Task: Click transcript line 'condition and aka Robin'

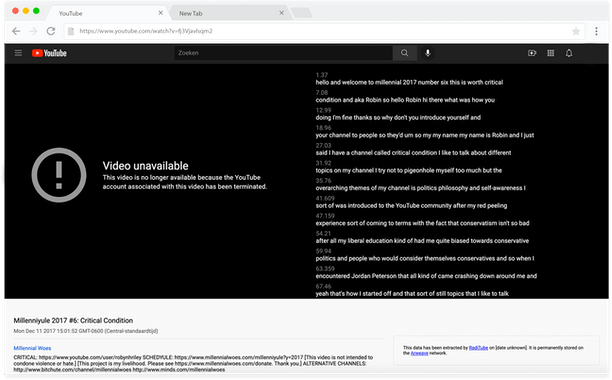Action: click(405, 100)
